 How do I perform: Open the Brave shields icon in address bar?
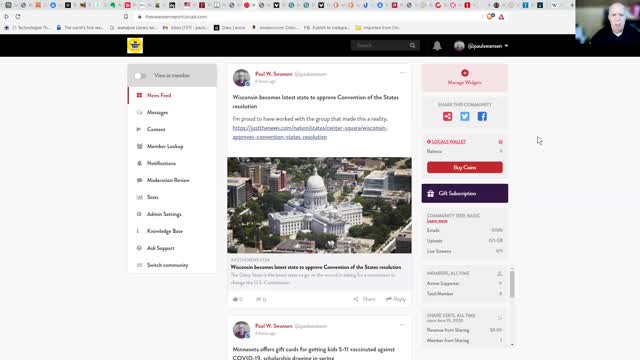click(x=491, y=17)
